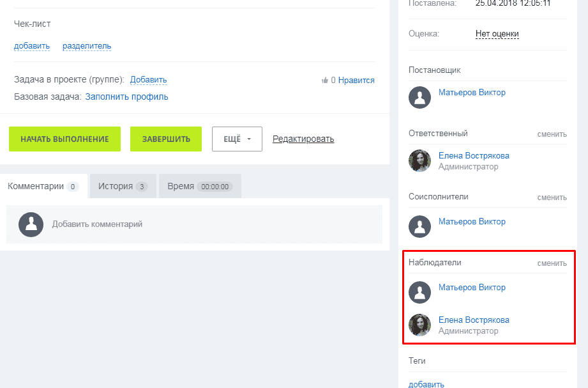The width and height of the screenshot is (588, 388).
Task: Open the Нет оценки rating selector
Action: 497,34
